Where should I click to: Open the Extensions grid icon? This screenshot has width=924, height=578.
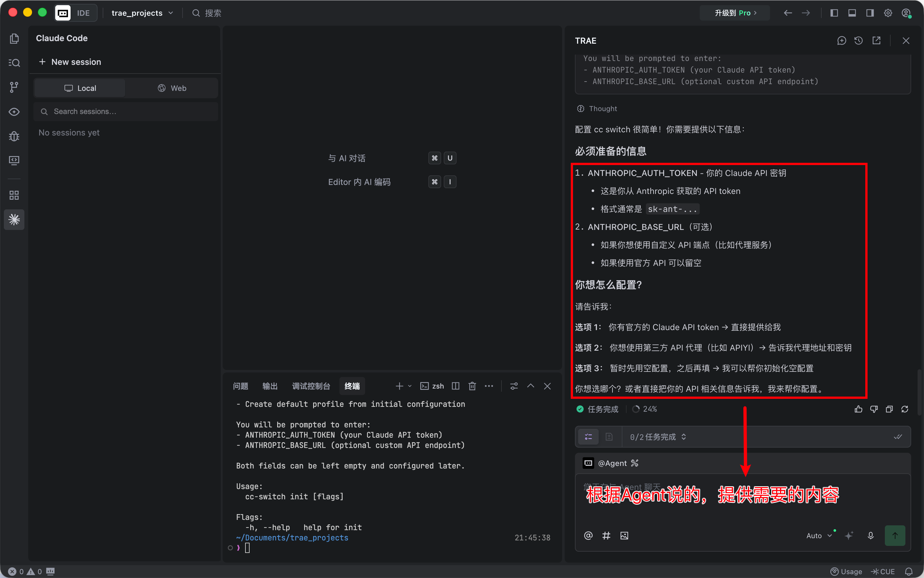click(14, 195)
